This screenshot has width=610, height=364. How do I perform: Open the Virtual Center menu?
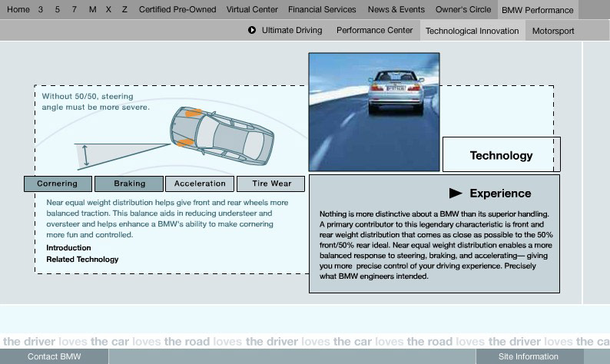point(252,9)
